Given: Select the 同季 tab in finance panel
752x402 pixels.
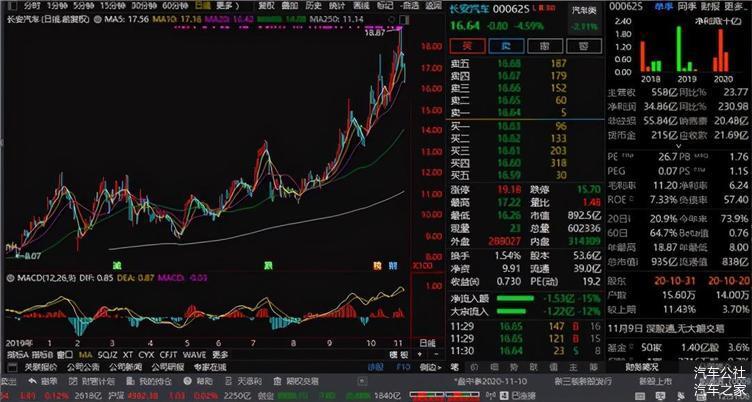Looking at the screenshot, I should tap(687, 7).
